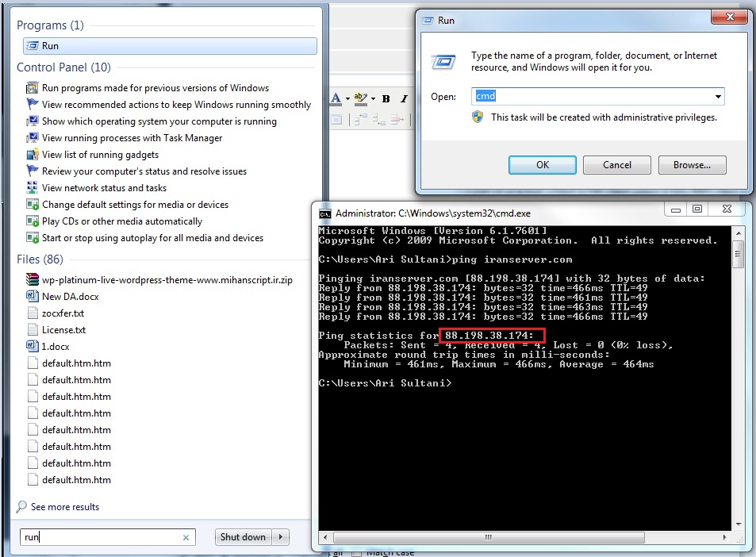Click the cmd window vertical scrollbar thumb
This screenshot has height=557, width=756.
click(738, 254)
